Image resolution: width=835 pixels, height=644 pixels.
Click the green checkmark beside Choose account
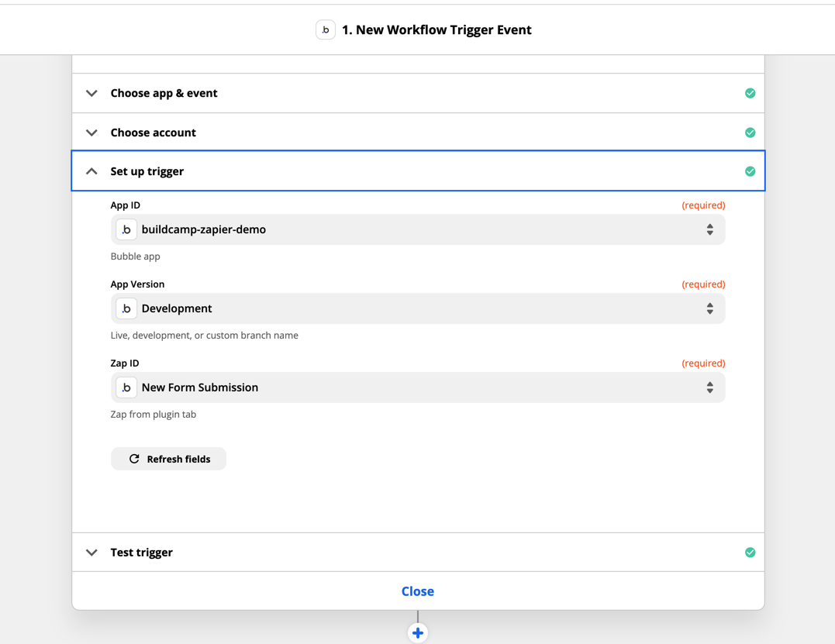[x=750, y=133]
